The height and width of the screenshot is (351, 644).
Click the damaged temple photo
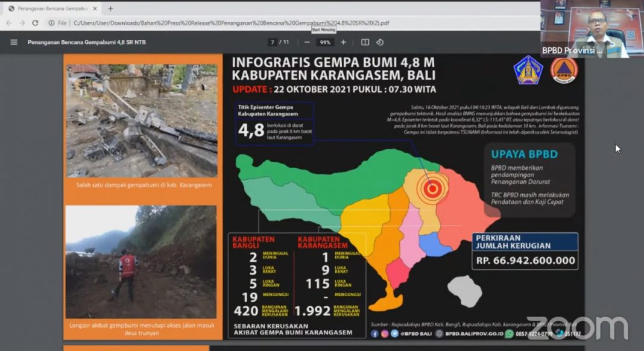tap(142, 120)
